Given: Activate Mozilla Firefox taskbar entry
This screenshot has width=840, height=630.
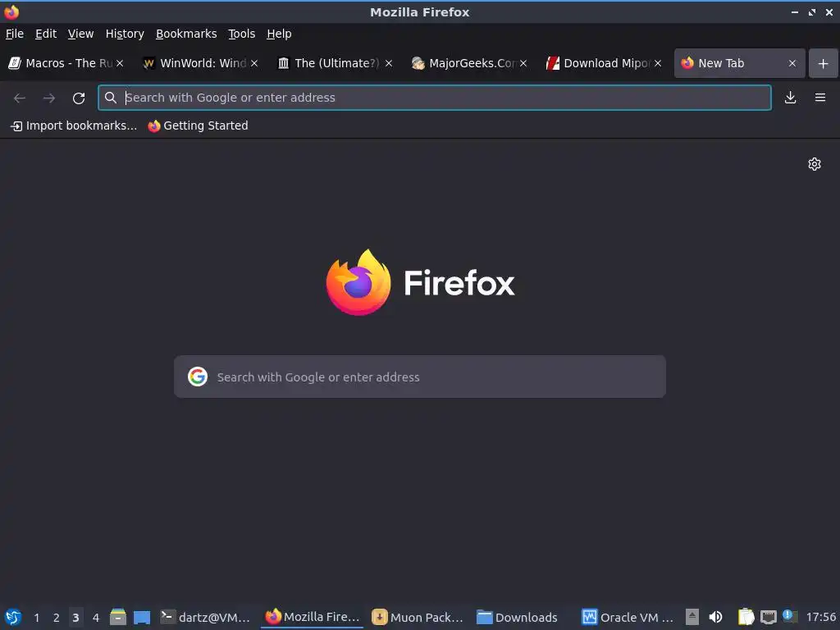Looking at the screenshot, I should [x=312, y=617].
